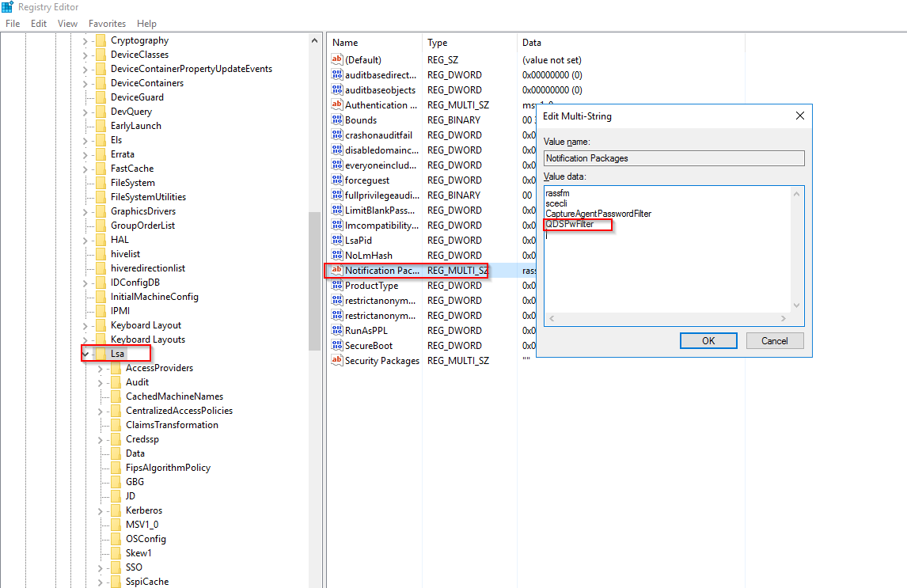Select the Keyboard Layouts key

point(147,340)
